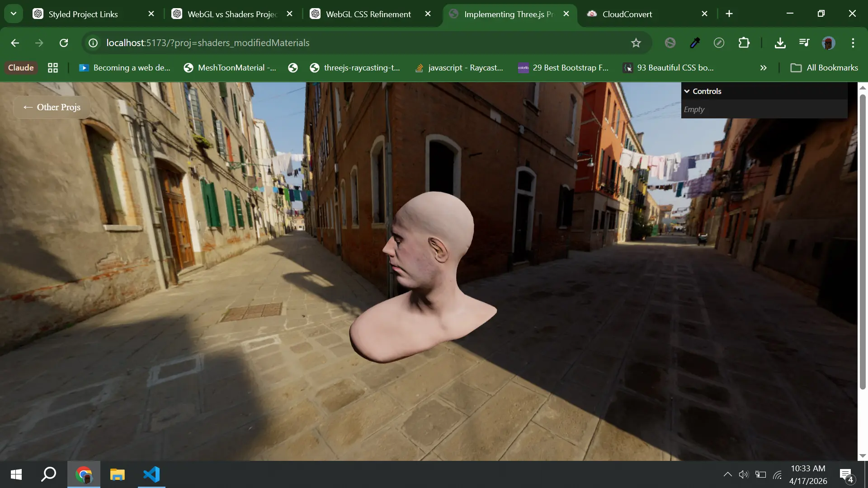Click the Other Projs back button
This screenshot has width=868, height=488.
pyautogui.click(x=52, y=108)
